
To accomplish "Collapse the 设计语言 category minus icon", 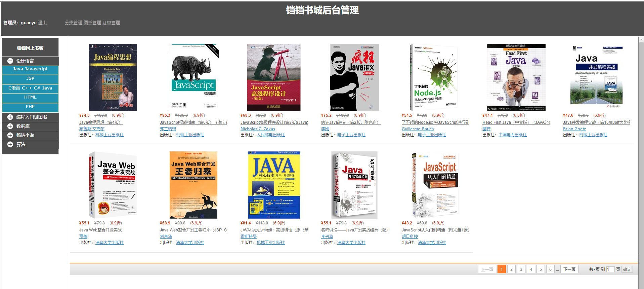I will click(10, 61).
